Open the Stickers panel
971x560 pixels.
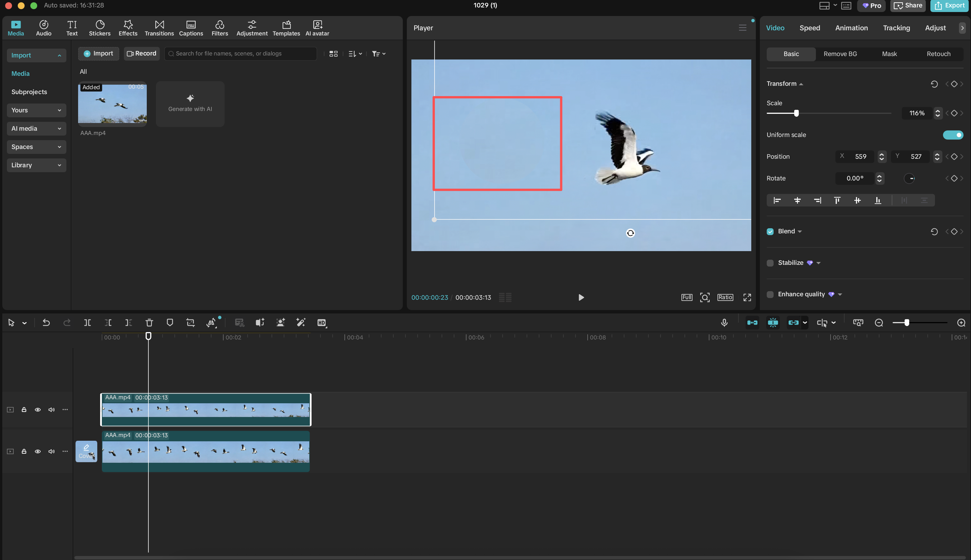100,28
